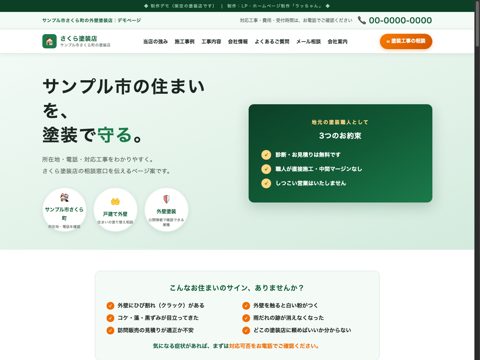Click the さくら塗装店 house logo icon

tap(49, 41)
